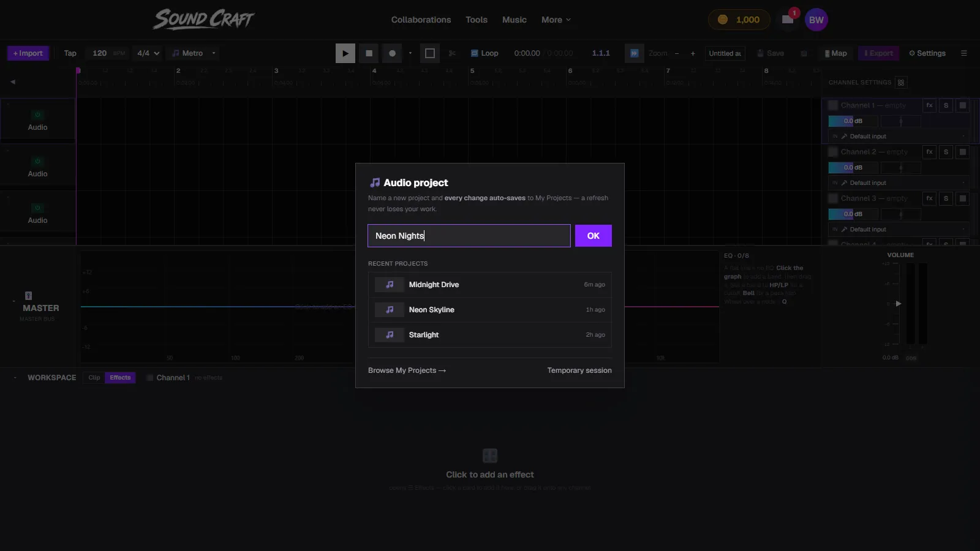Click Tap tempo
The height and width of the screenshot is (551, 980).
(70, 53)
